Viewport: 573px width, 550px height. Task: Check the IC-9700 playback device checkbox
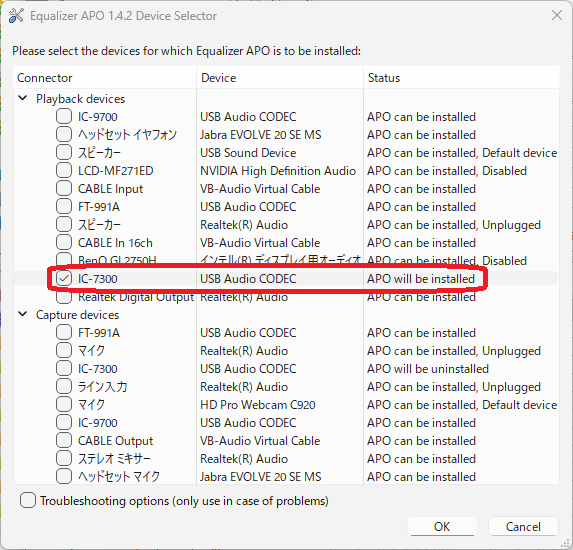tap(64, 117)
